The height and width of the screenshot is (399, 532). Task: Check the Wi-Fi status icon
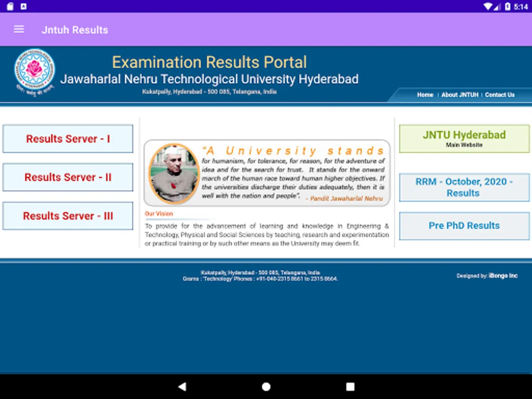coord(488,7)
